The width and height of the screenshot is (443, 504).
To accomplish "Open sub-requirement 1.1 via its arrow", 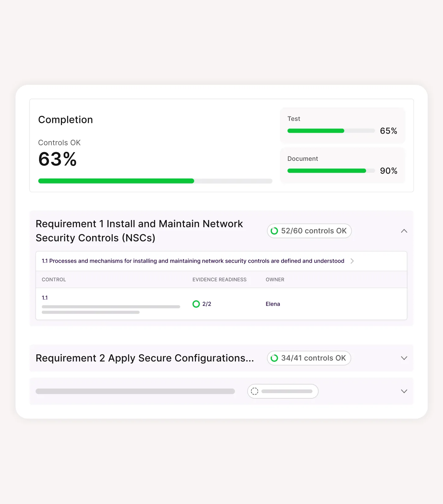I will (352, 261).
